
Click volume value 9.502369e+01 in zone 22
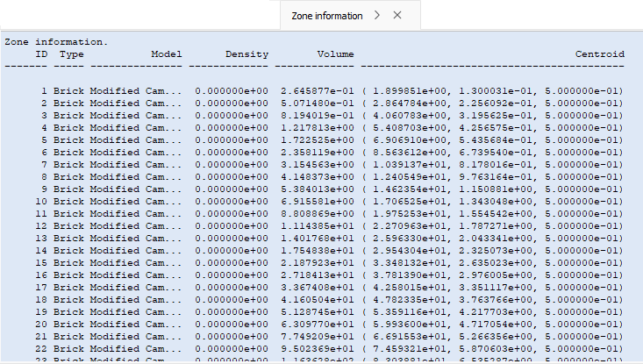click(318, 348)
